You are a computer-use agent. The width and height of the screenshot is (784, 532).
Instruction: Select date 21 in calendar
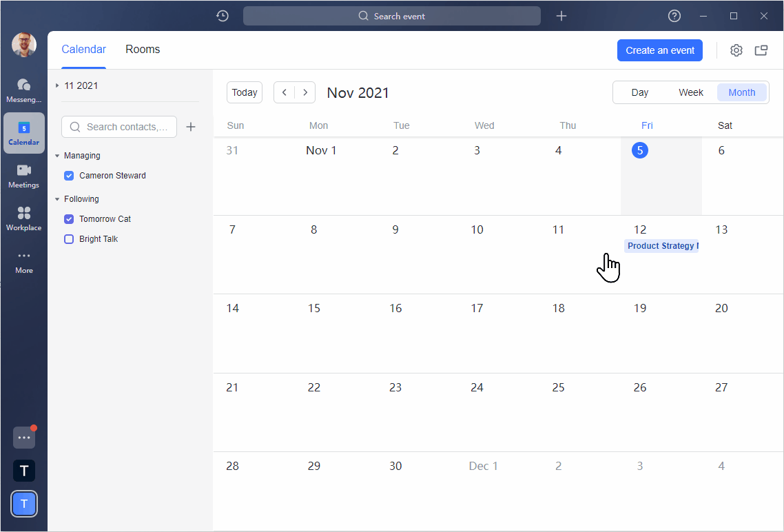pyautogui.click(x=232, y=387)
